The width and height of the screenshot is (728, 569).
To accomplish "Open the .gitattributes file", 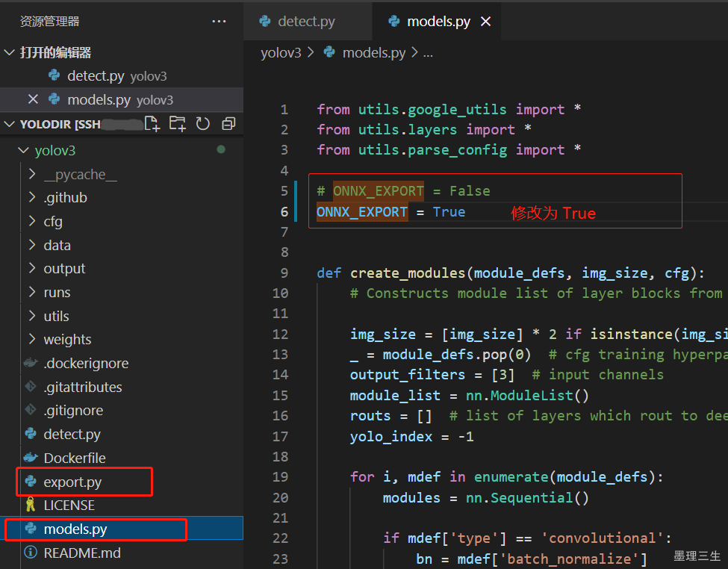I will pos(83,387).
